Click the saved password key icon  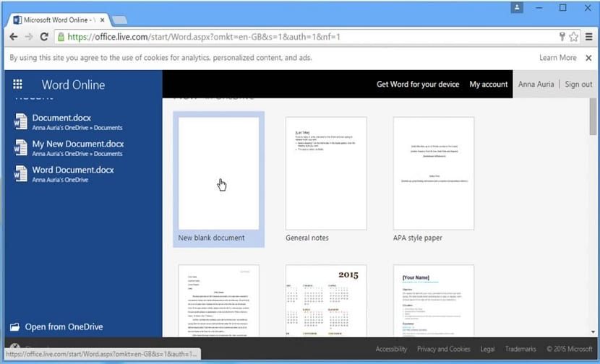coord(562,37)
